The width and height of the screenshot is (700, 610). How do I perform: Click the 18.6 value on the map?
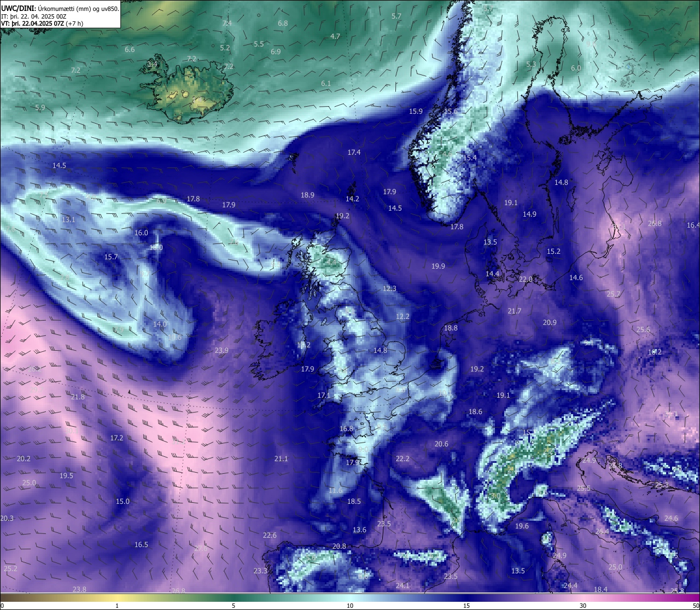475,412
